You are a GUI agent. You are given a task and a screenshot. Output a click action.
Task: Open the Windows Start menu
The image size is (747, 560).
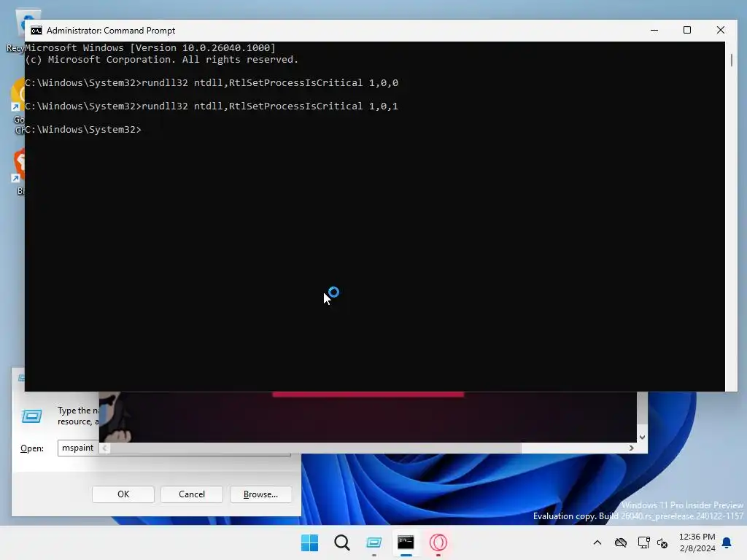click(309, 542)
